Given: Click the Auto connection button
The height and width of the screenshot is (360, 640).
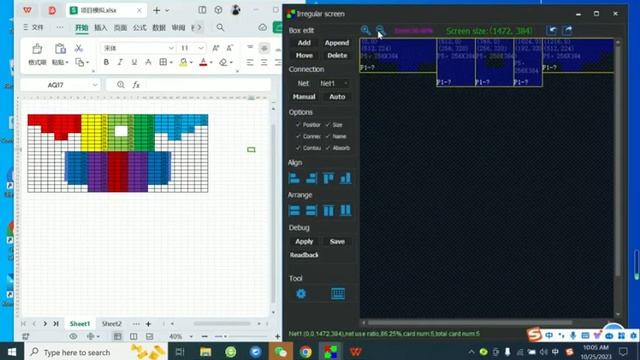Looking at the screenshot, I should (x=337, y=97).
